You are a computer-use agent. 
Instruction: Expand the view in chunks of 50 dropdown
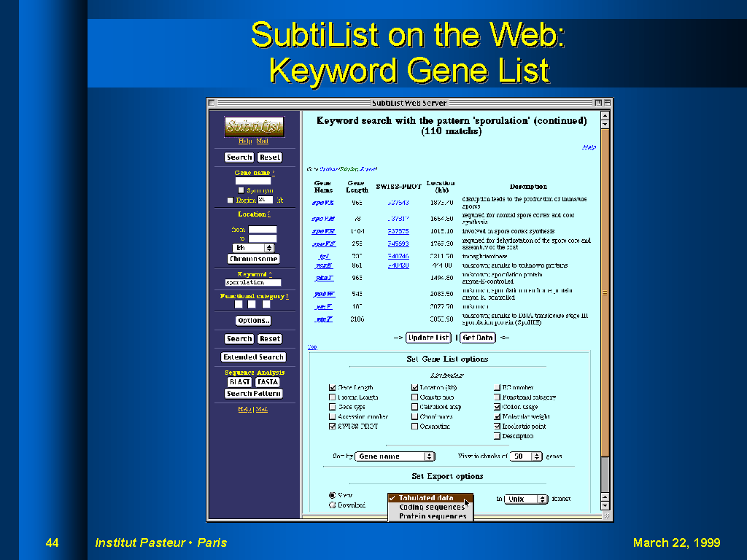pyautogui.click(x=526, y=456)
